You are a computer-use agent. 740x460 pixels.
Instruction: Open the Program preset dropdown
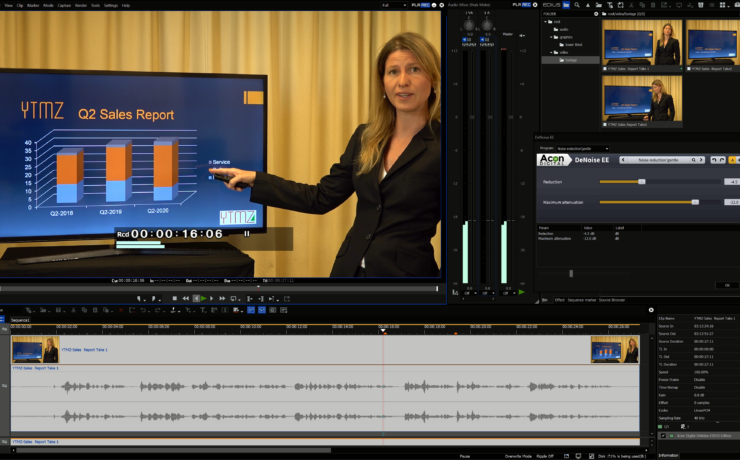pos(582,148)
